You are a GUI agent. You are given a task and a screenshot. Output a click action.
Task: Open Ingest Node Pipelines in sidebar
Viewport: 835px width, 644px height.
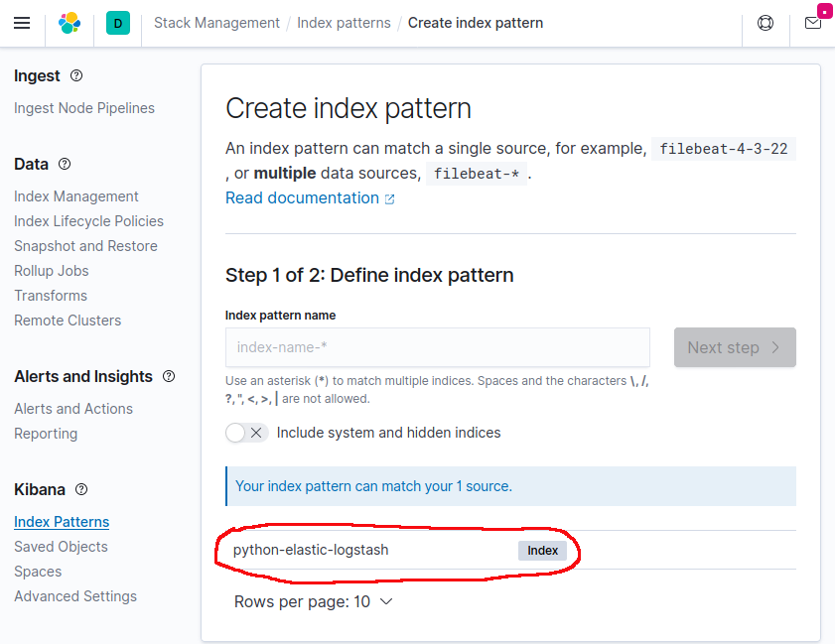pos(84,108)
